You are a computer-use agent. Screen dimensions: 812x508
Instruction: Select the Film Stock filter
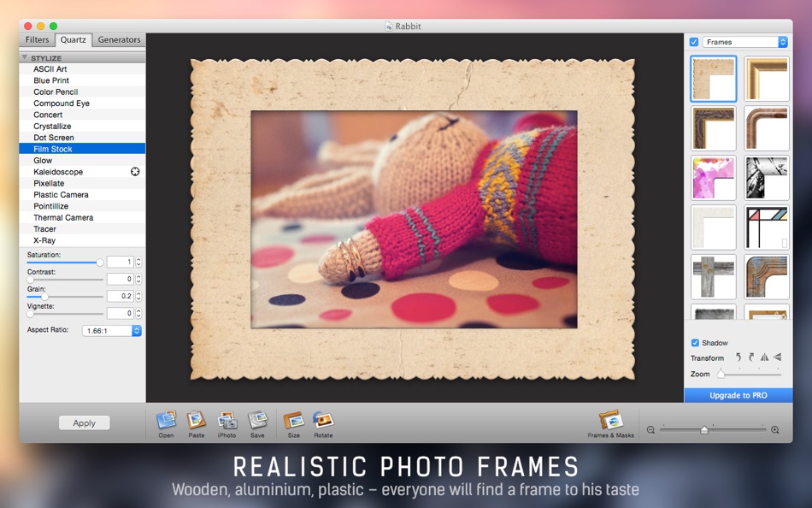82,149
